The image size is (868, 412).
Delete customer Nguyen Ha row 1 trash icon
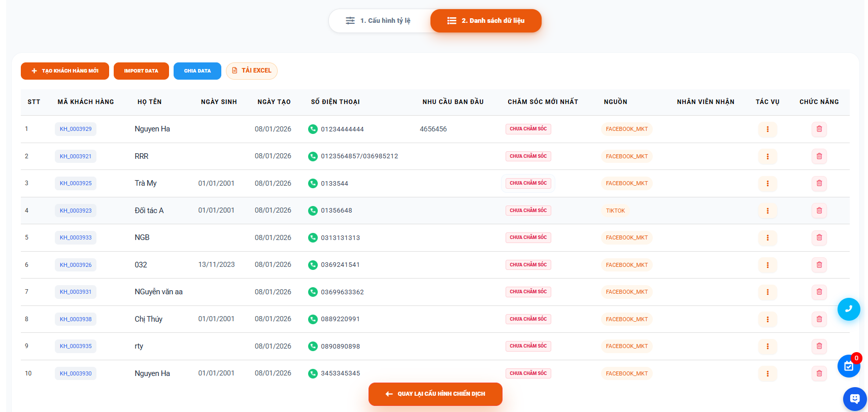(x=819, y=129)
